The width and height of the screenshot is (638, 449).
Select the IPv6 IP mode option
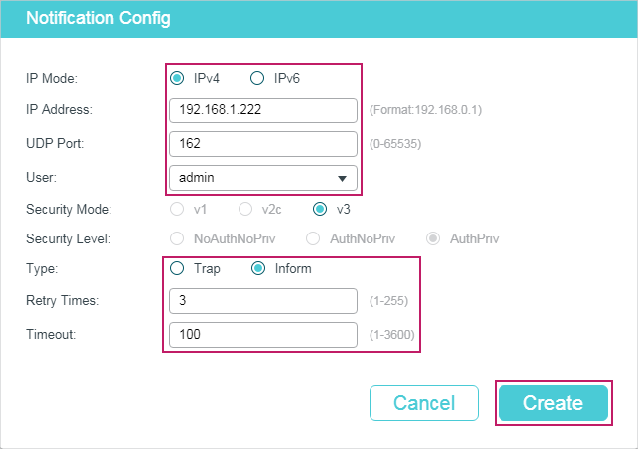pyautogui.click(x=257, y=78)
